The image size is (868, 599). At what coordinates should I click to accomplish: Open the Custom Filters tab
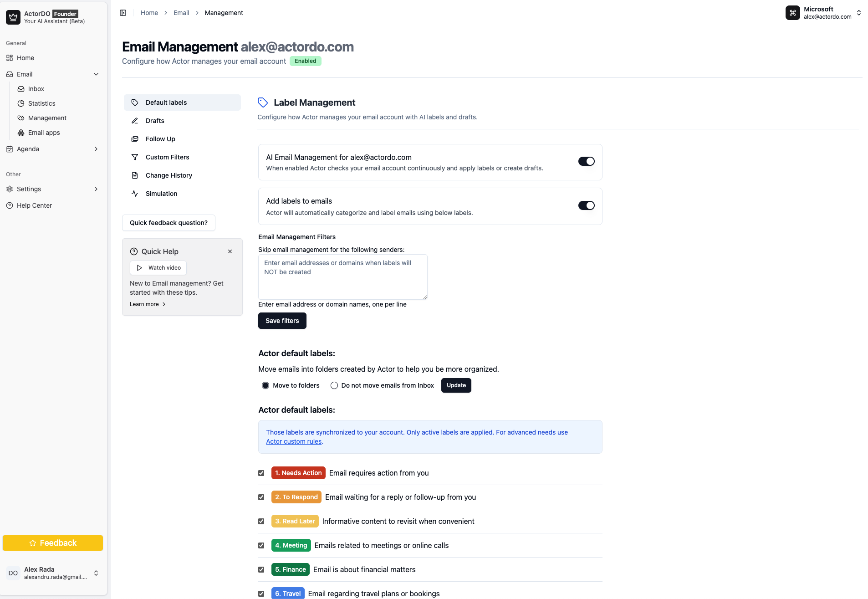(182, 157)
